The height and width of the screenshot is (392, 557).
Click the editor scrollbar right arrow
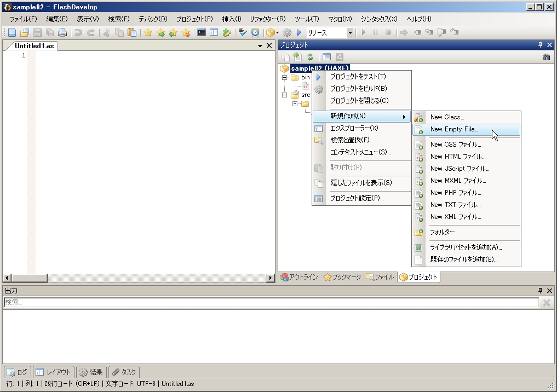coord(271,278)
